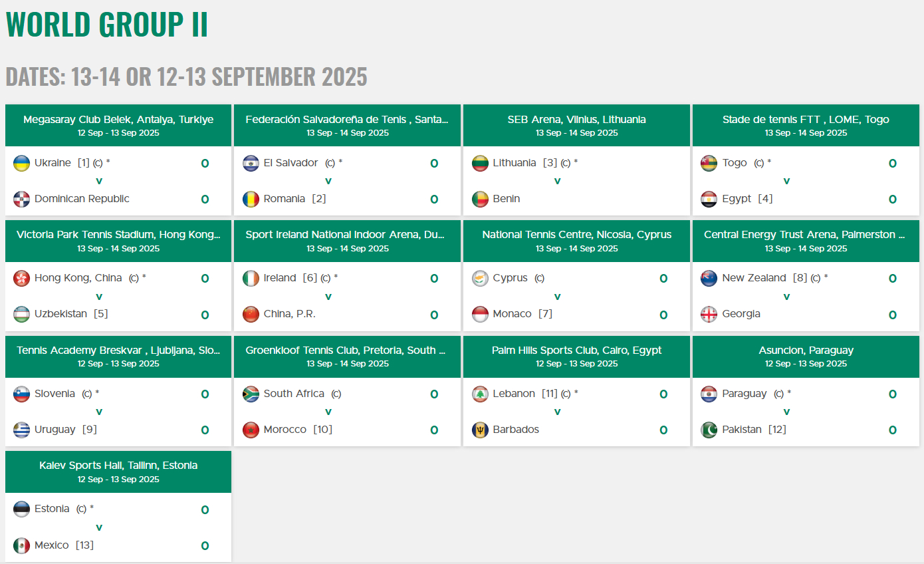Click the Barbados flag icon

480,430
